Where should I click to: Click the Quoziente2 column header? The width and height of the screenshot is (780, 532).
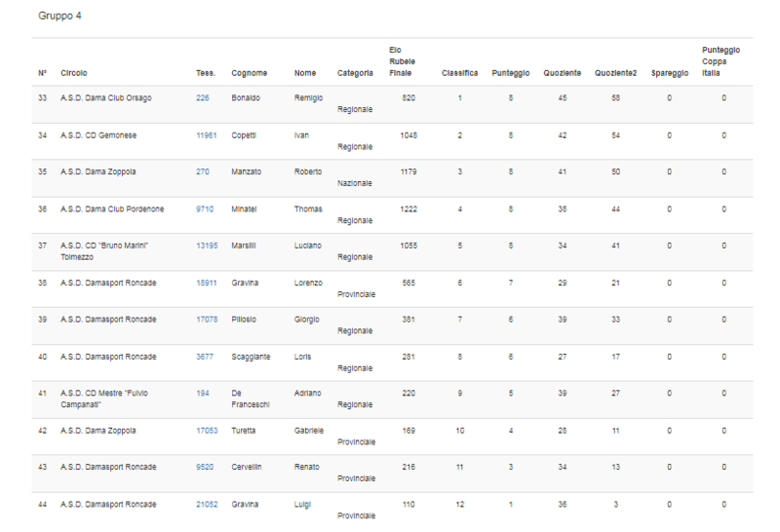coord(615,73)
